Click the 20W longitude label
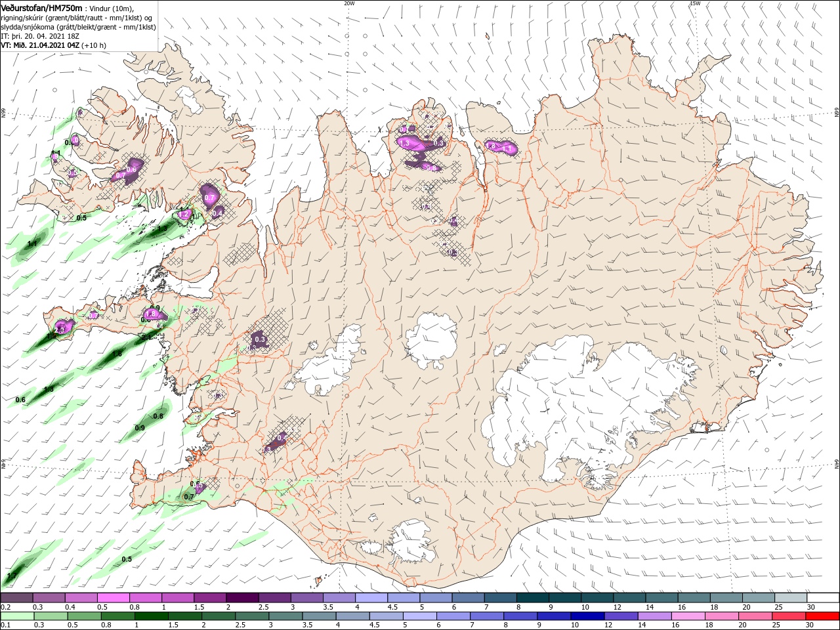Viewport: 840px width, 630px height. click(349, 3)
